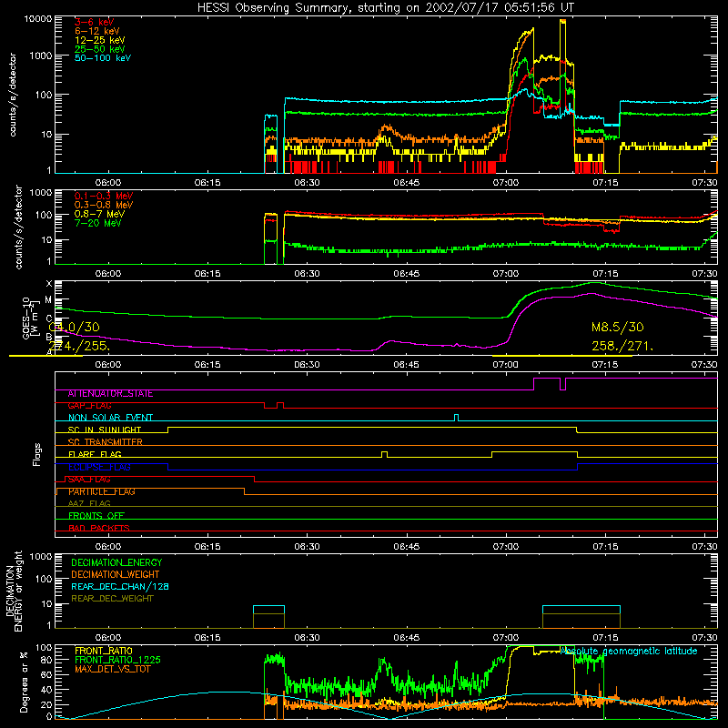Image resolution: width=728 pixels, height=728 pixels.
Task: Click the 07:00 tick label under flags panel
Action: 506,547
